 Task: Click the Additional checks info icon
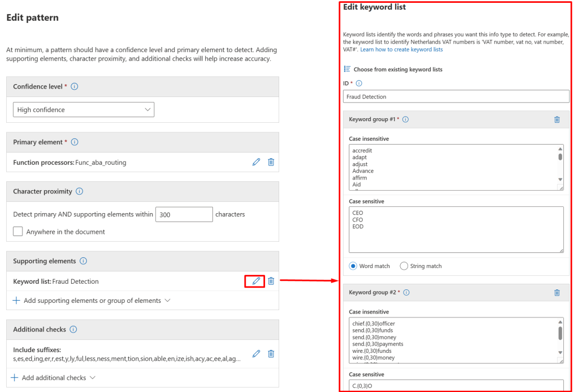pyautogui.click(x=73, y=329)
